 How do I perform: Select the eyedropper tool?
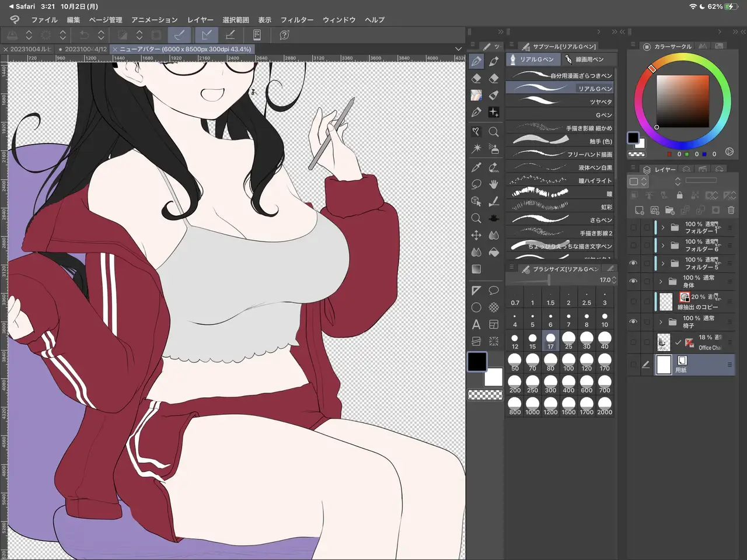click(476, 167)
